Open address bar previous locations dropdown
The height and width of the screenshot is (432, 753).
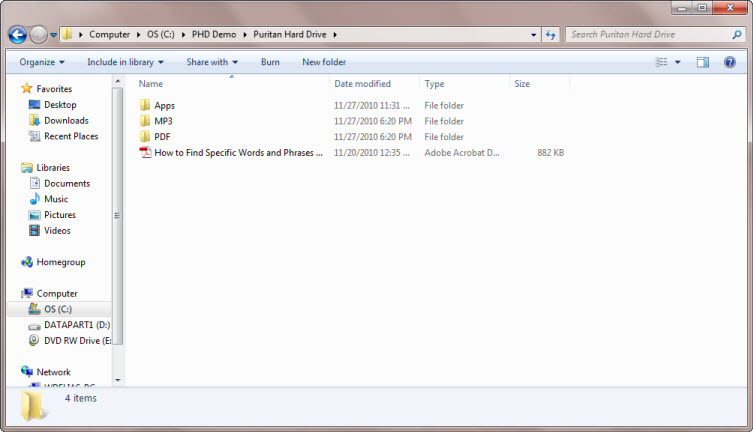[x=534, y=35]
